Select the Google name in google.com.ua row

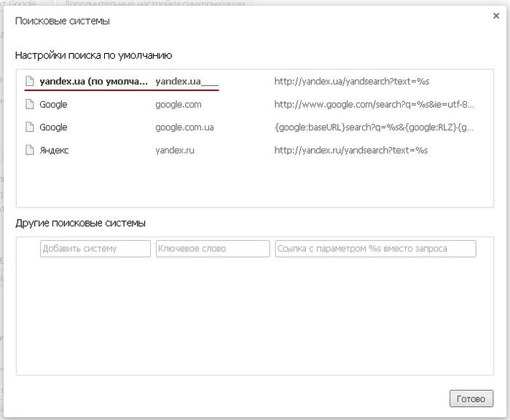click(x=53, y=127)
